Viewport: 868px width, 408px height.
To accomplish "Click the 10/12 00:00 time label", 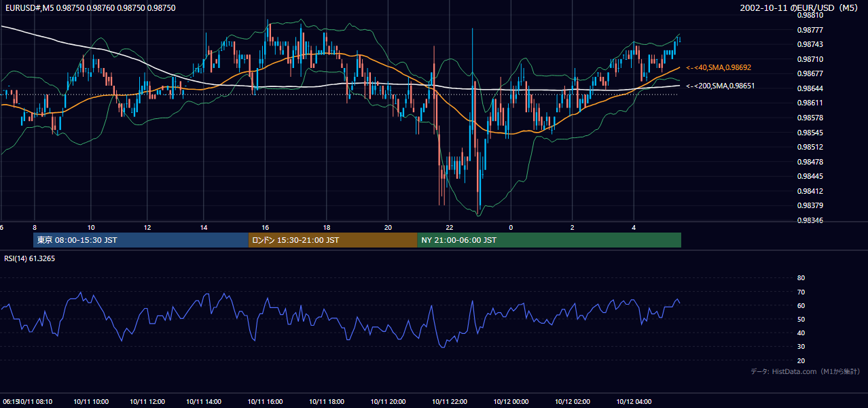I will pyautogui.click(x=511, y=402).
